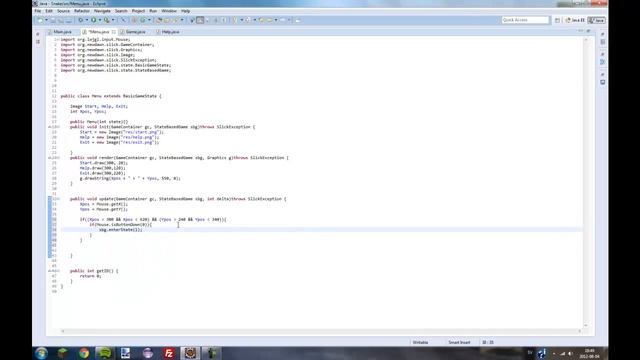Open the Run configurations dropdown arrow
640x360 pixels.
click(100, 20)
